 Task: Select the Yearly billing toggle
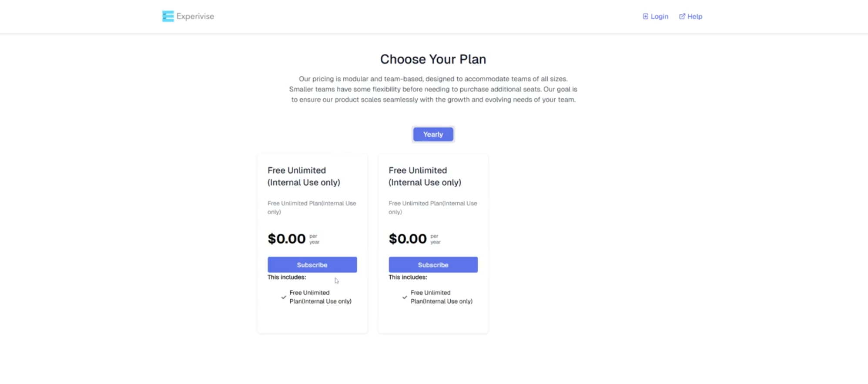433,134
